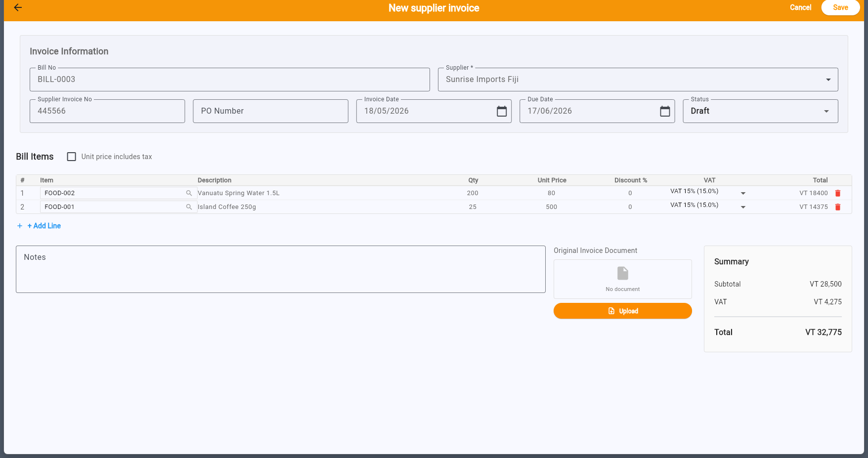
Task: Edit the Invoice Date value 18/05/2026
Action: (x=387, y=111)
